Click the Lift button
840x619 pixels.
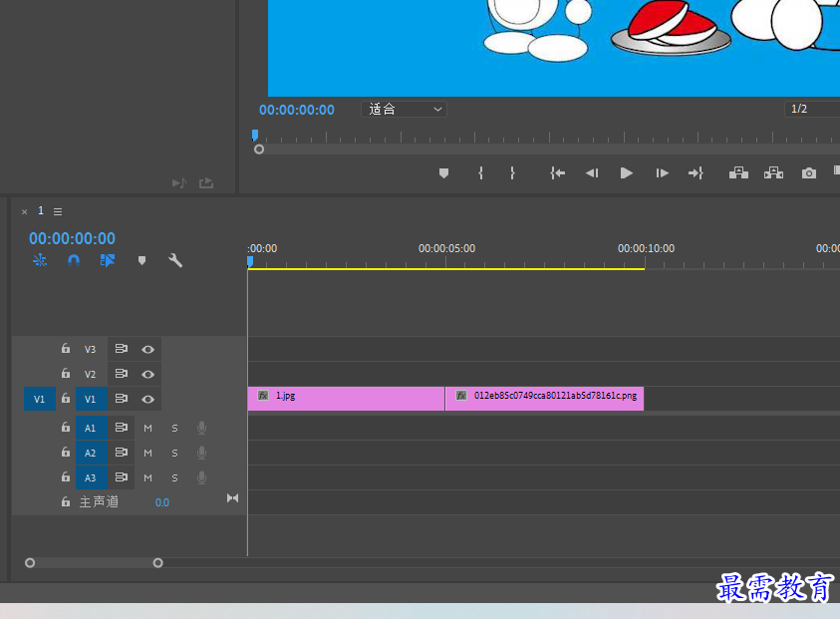pos(738,172)
